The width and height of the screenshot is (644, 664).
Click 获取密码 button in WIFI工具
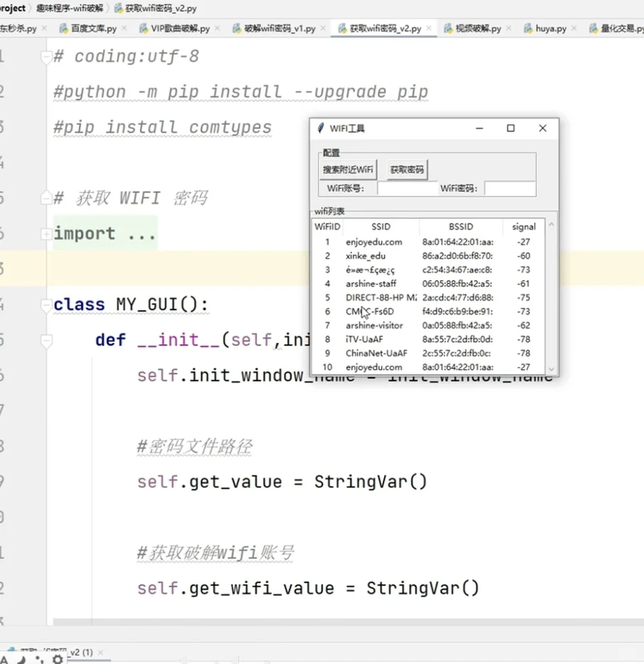click(407, 170)
